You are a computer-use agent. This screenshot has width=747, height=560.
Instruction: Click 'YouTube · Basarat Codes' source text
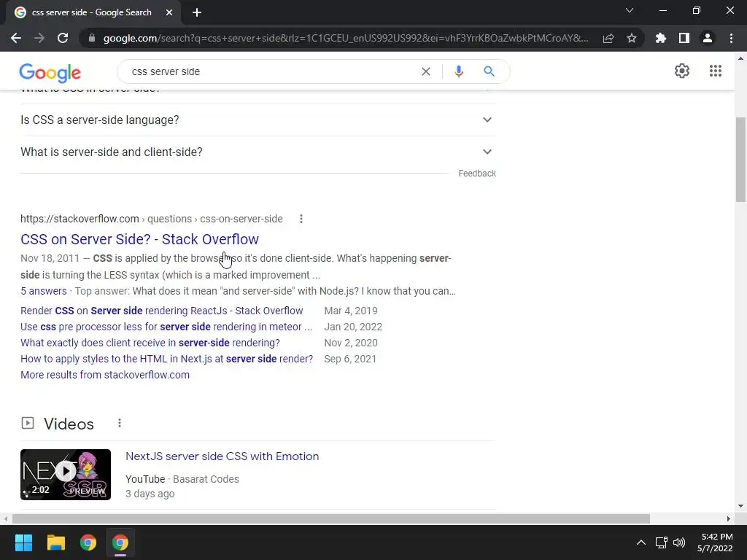click(x=182, y=479)
